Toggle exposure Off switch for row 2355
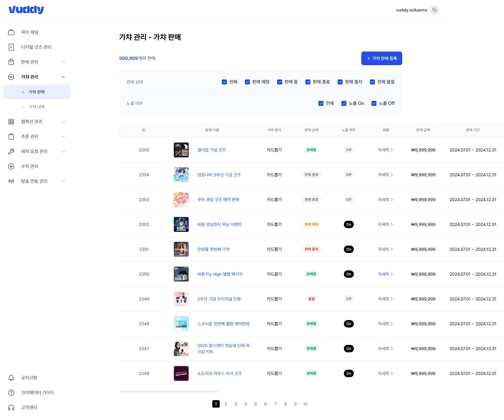The height and width of the screenshot is (420, 504). tap(349, 150)
